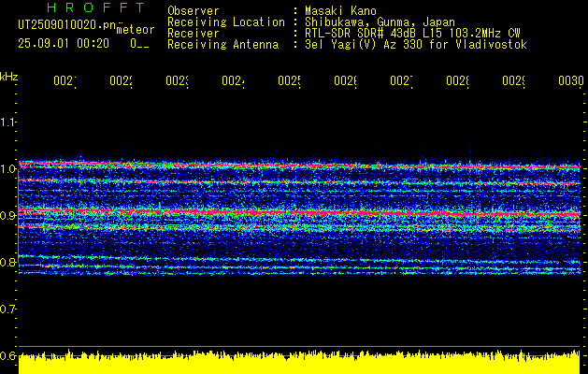Click the 3el Yagi antenna description
Viewport: 588px width, 374px height.
pos(416,45)
